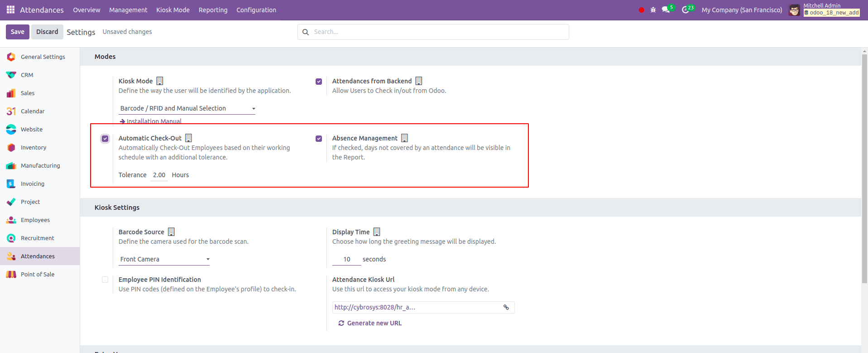Open the company switcher dropdown
This screenshot has height=353, width=868.
pos(741,10)
